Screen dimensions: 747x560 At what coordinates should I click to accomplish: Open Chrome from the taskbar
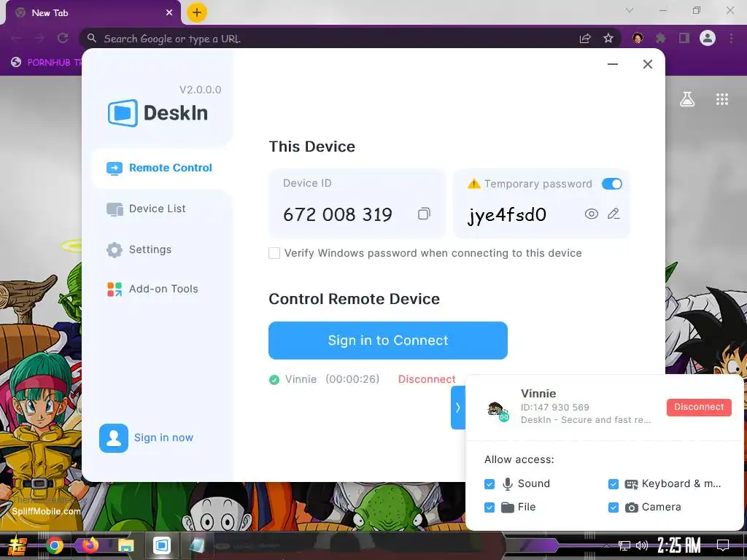(x=54, y=545)
